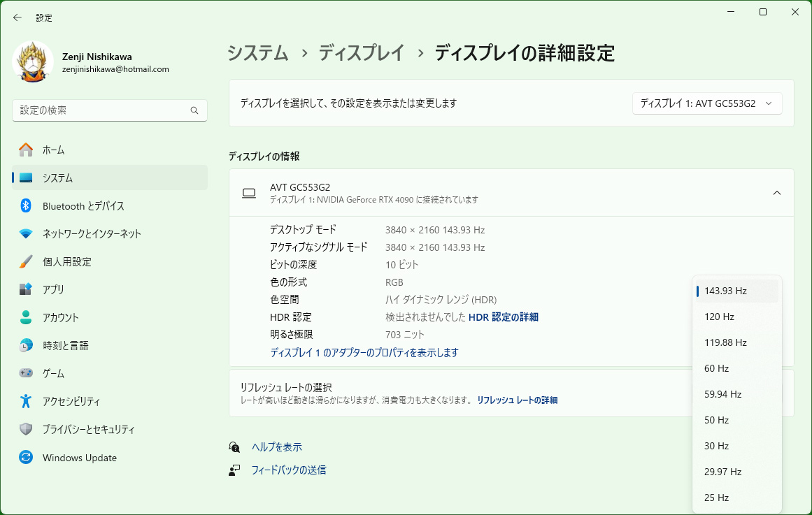Open Bluetooth とデバイス settings

(83, 205)
